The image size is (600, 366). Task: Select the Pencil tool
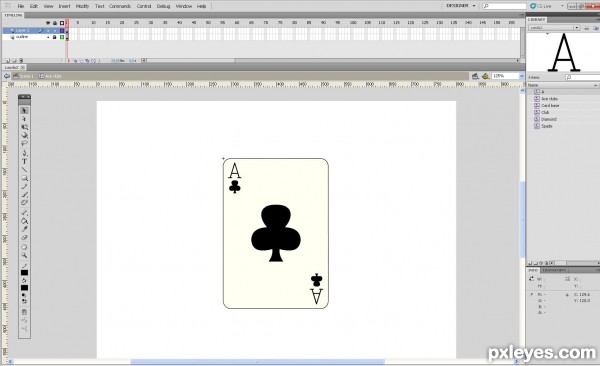(24, 186)
